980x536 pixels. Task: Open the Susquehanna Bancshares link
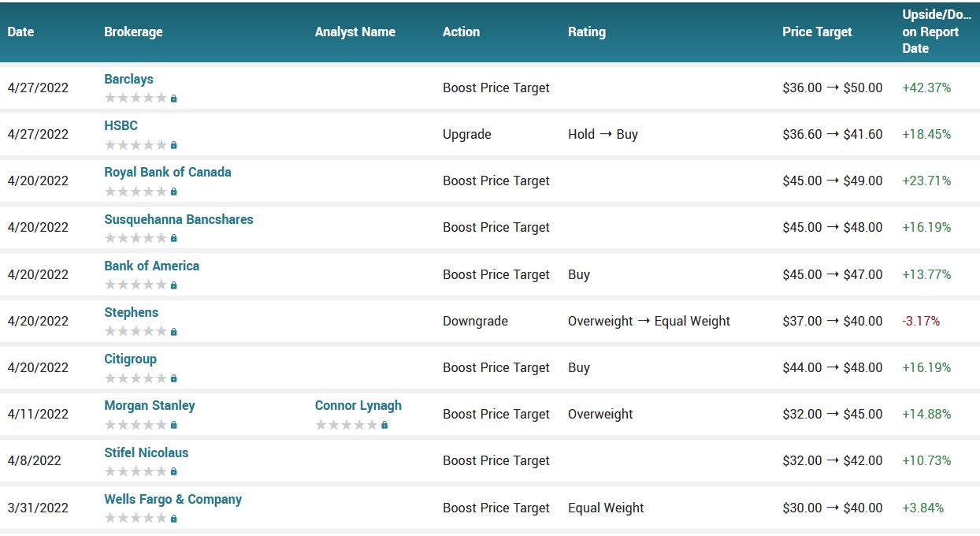click(x=178, y=219)
